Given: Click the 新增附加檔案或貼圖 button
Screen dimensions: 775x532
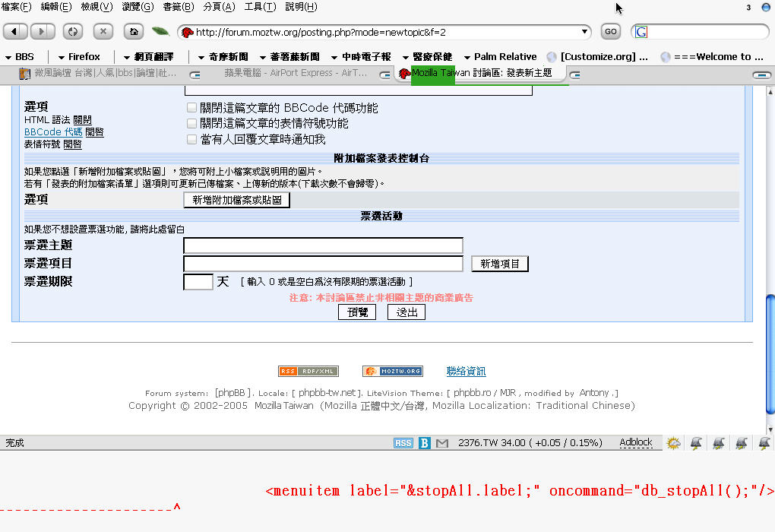Looking at the screenshot, I should 237,200.
